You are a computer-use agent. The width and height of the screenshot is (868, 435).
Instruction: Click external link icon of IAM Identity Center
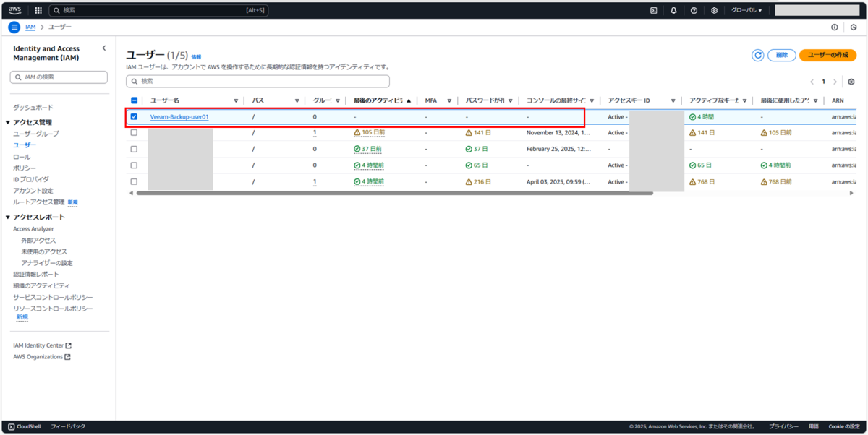pos(69,345)
